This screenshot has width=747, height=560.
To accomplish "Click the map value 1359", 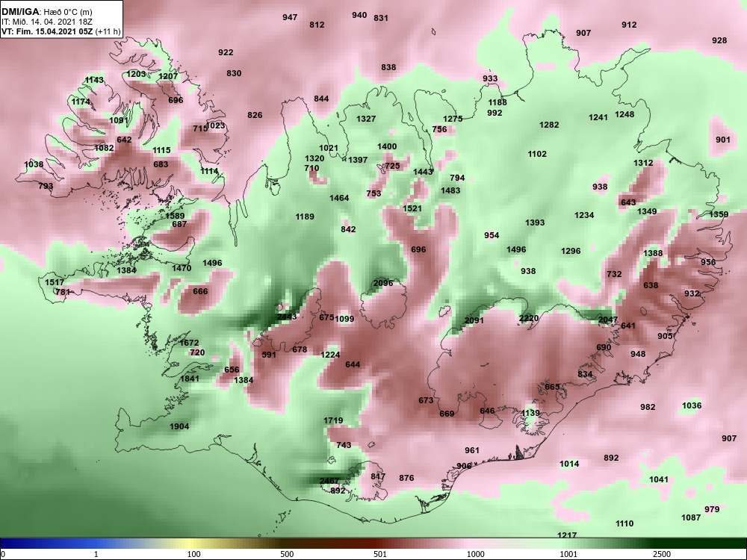I will click(719, 215).
